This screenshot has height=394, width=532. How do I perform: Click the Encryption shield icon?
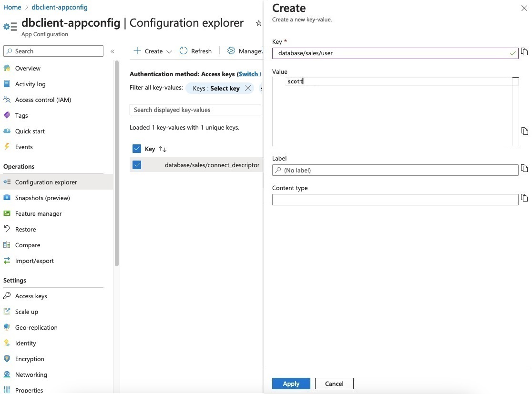coord(7,358)
